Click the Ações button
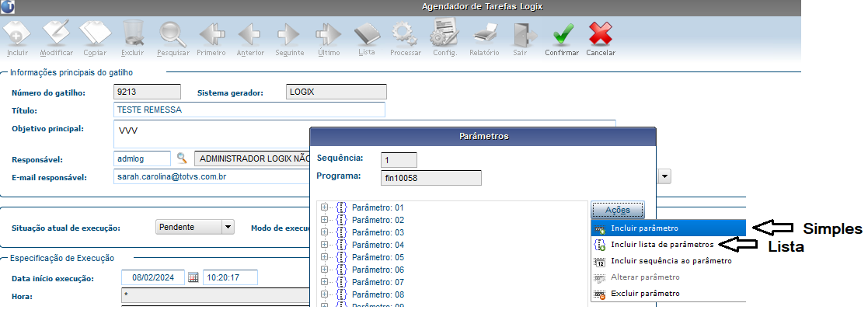This screenshot has width=868, height=310. [x=617, y=210]
